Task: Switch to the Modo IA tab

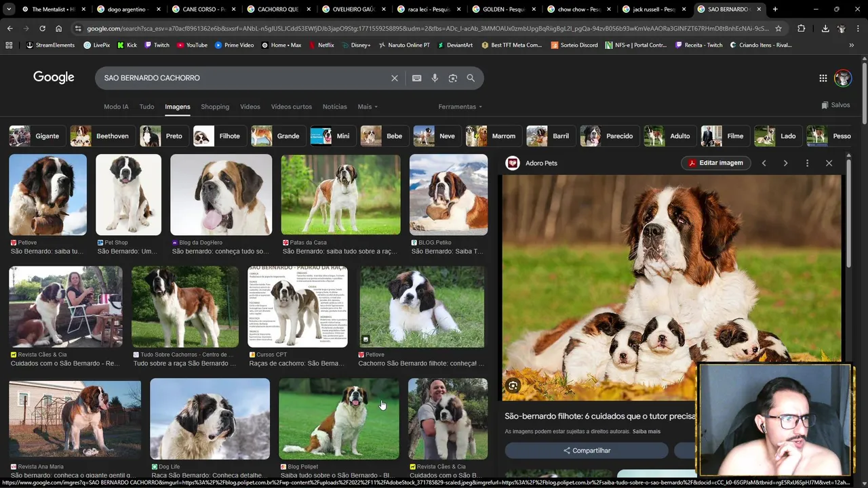Action: pos(116,106)
